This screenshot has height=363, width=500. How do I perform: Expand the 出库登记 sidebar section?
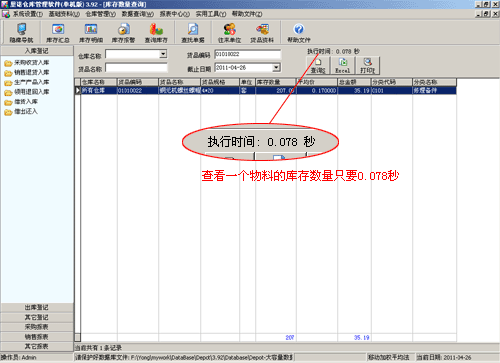coord(37,307)
